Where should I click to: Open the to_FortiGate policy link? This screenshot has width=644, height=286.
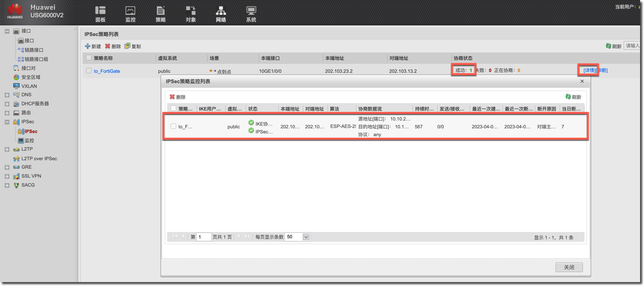pos(107,71)
